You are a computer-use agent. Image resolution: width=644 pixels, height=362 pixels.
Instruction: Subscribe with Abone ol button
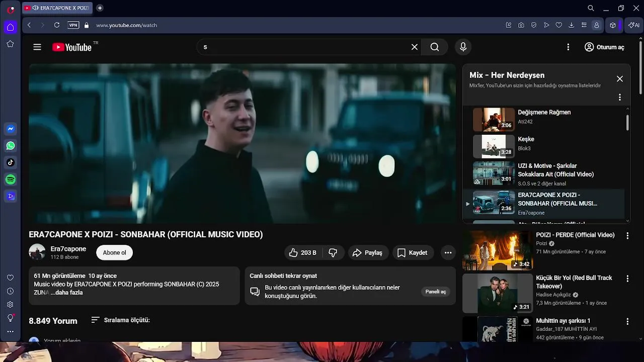tap(114, 253)
